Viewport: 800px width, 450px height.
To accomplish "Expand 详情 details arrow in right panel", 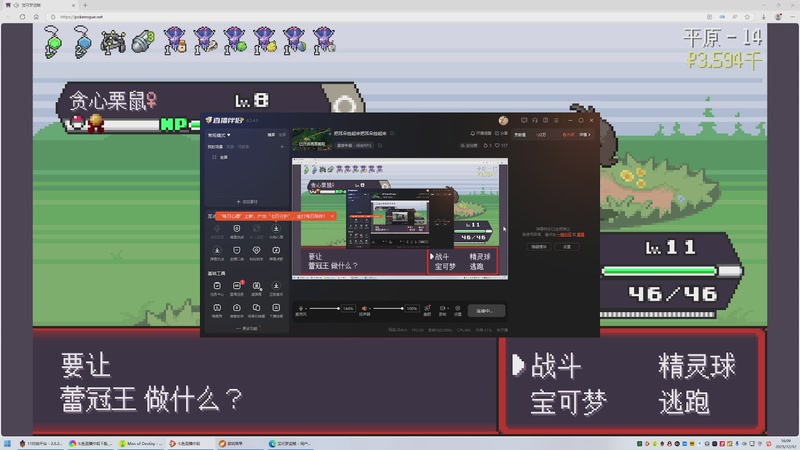I will (585, 135).
